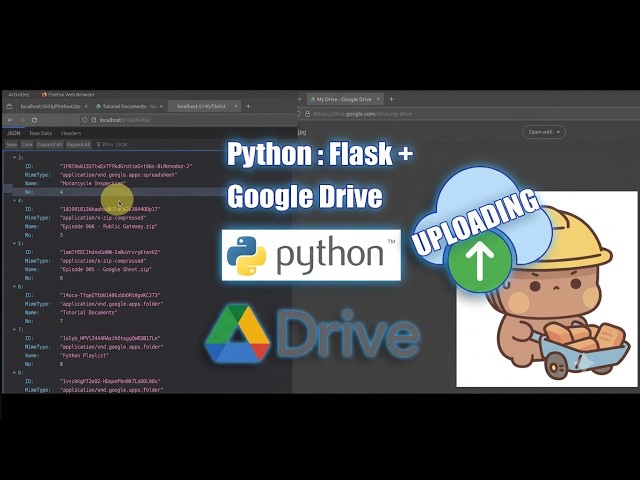Collapse JSON node 6
This screenshot has width=640, height=480.
click(14, 287)
